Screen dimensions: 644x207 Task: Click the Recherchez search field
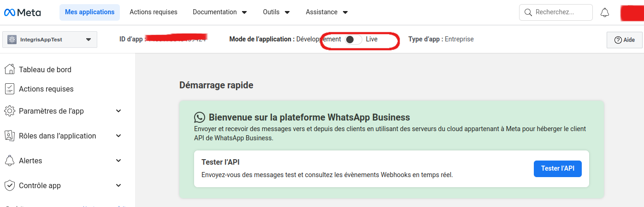click(x=556, y=12)
